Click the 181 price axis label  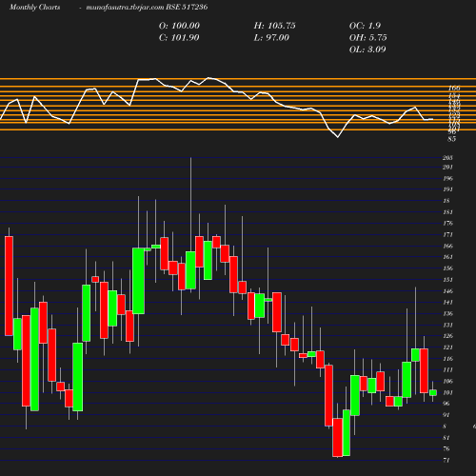447,212
